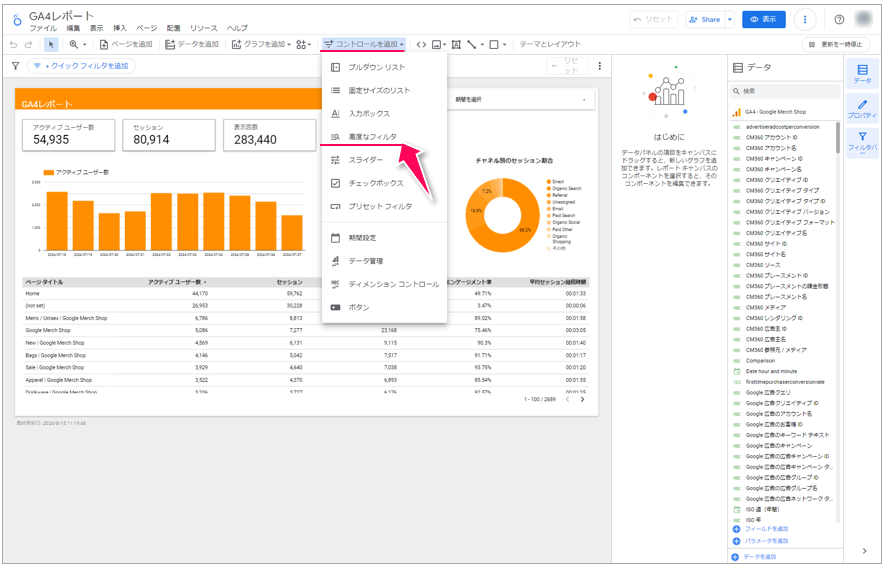
Task: Select 固定サイズのリスト control
Action: pyautogui.click(x=384, y=90)
